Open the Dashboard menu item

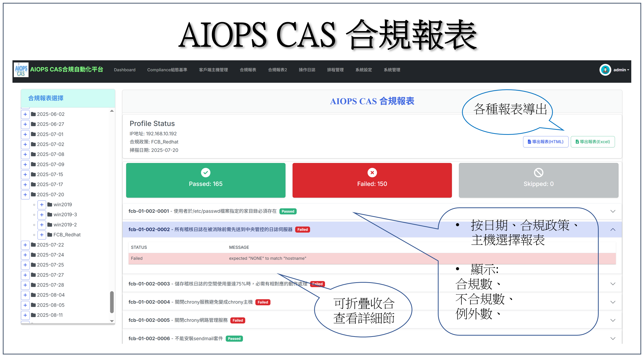pyautogui.click(x=124, y=70)
